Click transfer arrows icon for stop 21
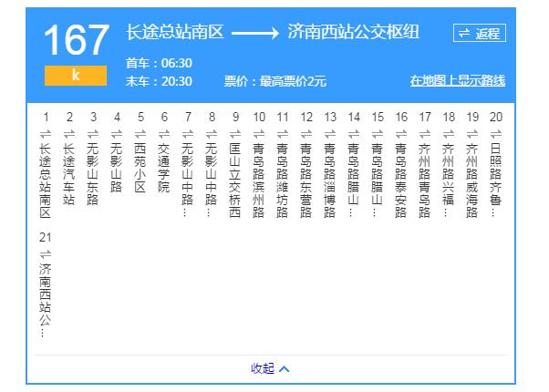Image resolution: width=549 pixels, height=392 pixels. point(46,254)
